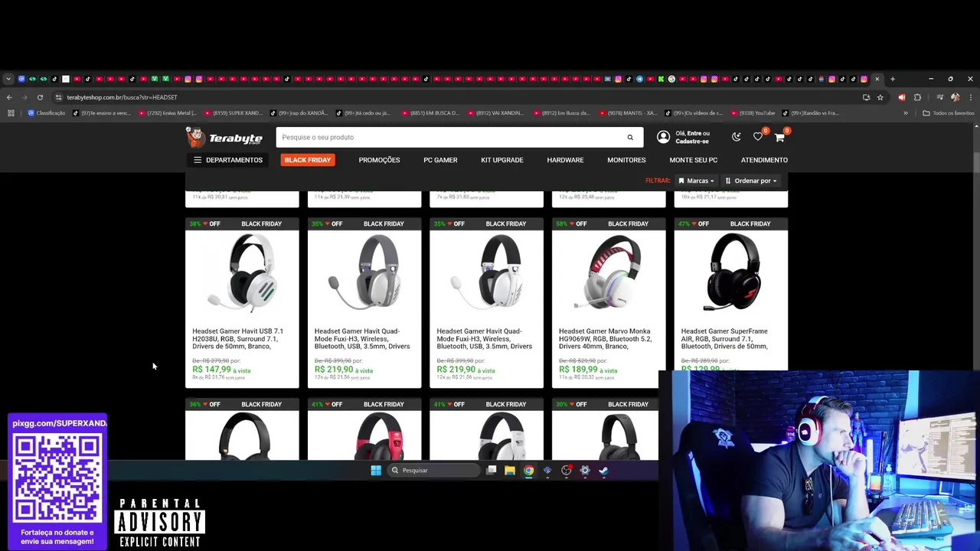Open OBS Studio from the taskbar
980x551 pixels.
(x=566, y=471)
